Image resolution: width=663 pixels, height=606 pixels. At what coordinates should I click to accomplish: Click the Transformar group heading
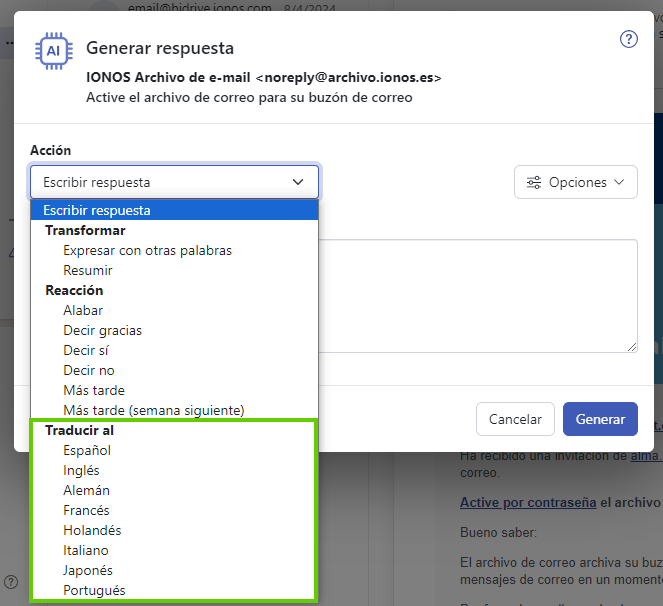click(85, 230)
